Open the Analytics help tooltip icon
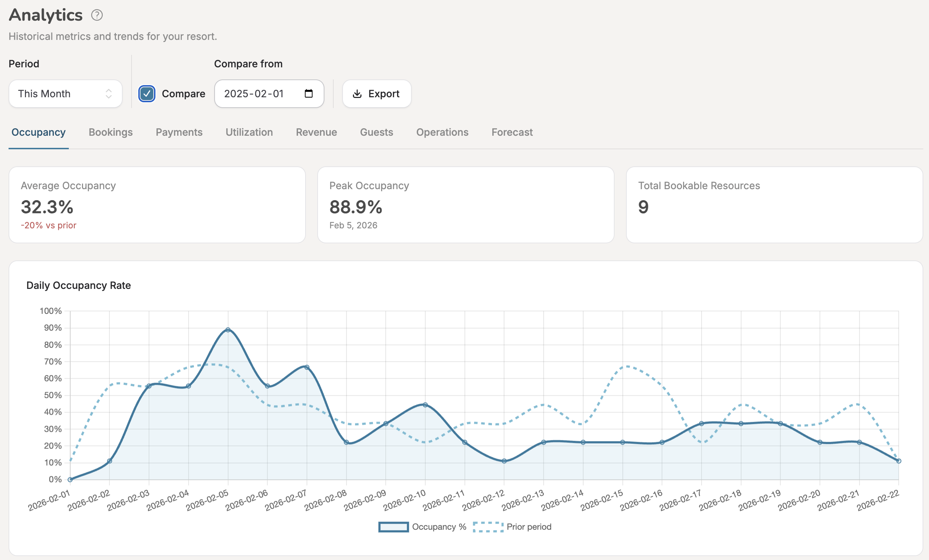Viewport: 929px width, 560px height. pyautogui.click(x=97, y=15)
